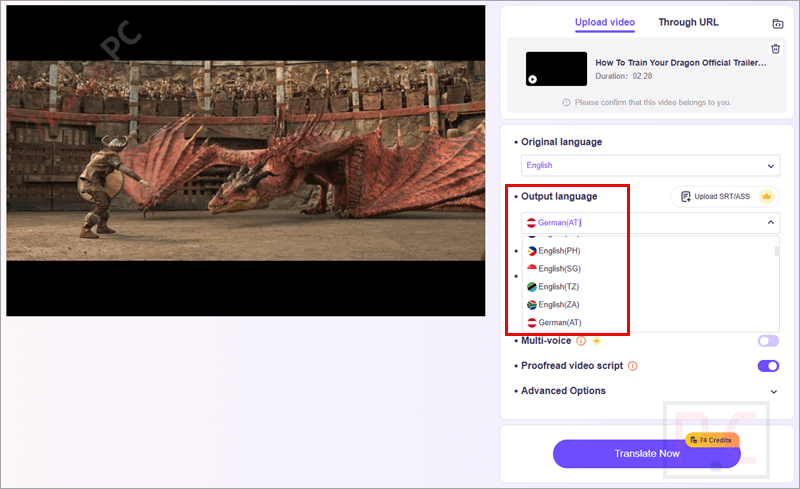Click the video preview of dragon scene
The image size is (800, 489).
click(x=245, y=161)
